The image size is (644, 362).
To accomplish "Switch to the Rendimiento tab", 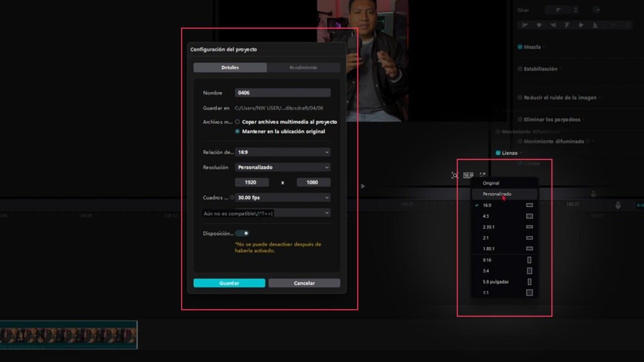I will pyautogui.click(x=303, y=67).
